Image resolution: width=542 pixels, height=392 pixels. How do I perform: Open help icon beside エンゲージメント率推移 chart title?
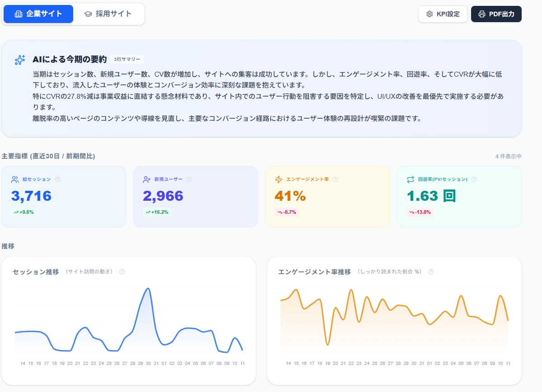point(431,272)
